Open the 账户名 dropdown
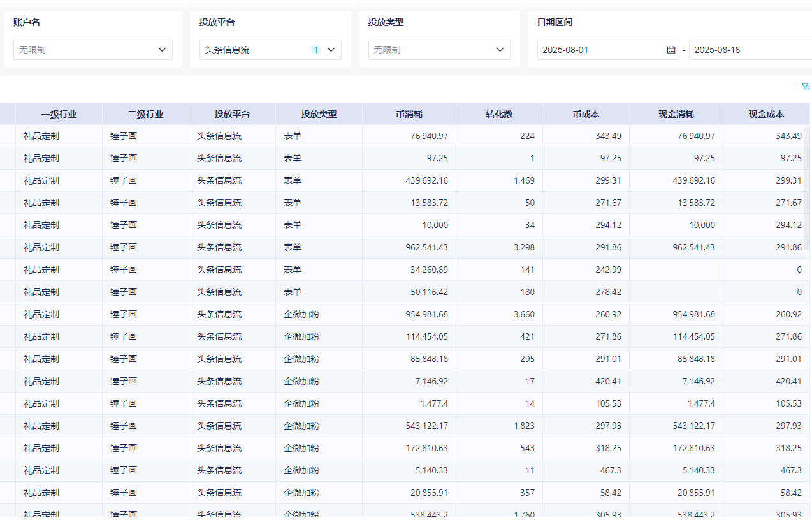 (93, 50)
